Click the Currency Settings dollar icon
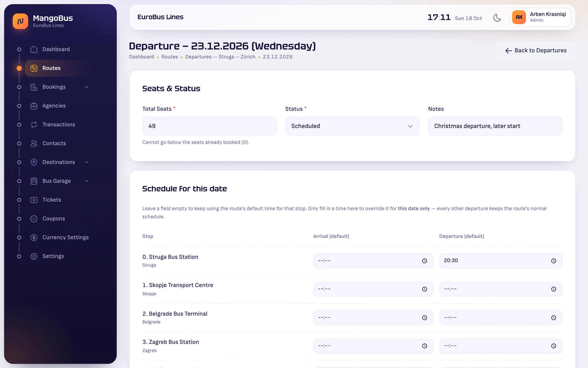The height and width of the screenshot is (368, 588). pos(34,237)
